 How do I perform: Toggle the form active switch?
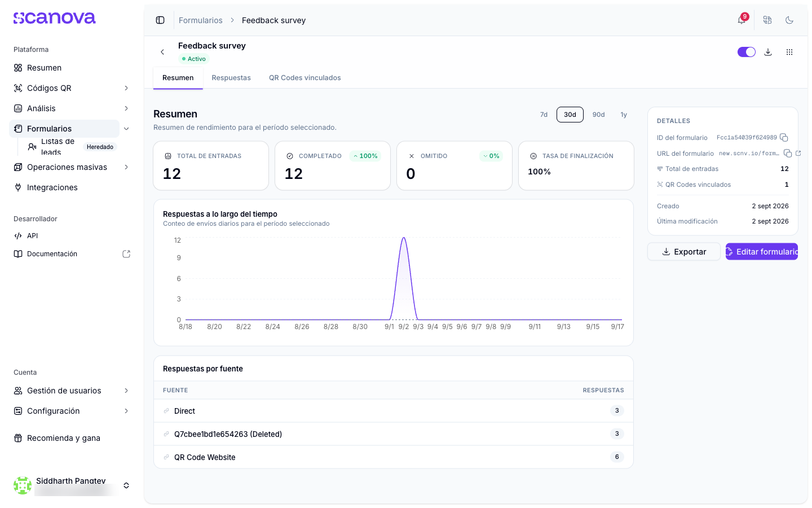coord(747,52)
